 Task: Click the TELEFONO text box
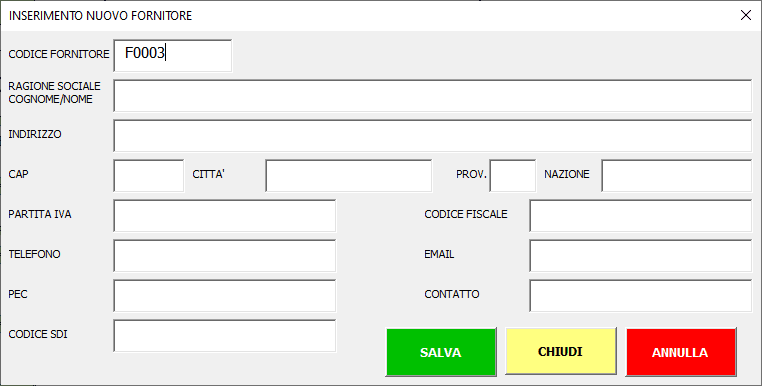(x=225, y=255)
